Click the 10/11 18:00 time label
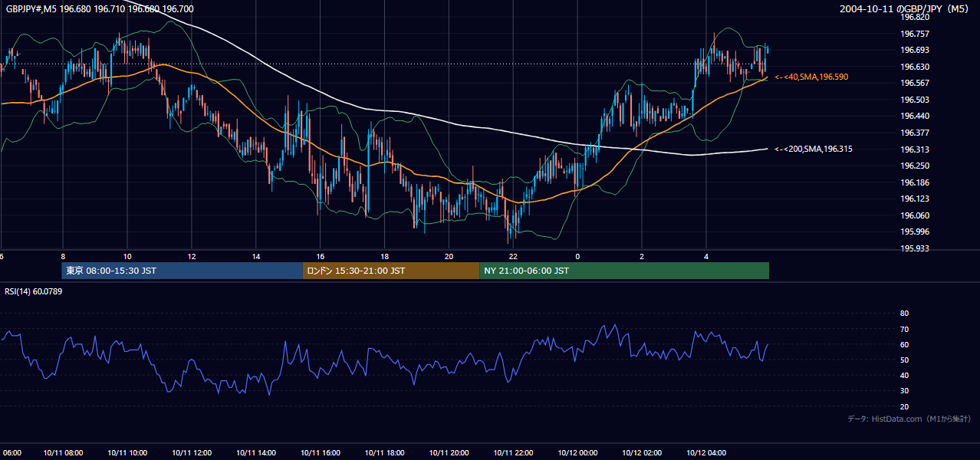The width and height of the screenshot is (980, 460). point(385,452)
